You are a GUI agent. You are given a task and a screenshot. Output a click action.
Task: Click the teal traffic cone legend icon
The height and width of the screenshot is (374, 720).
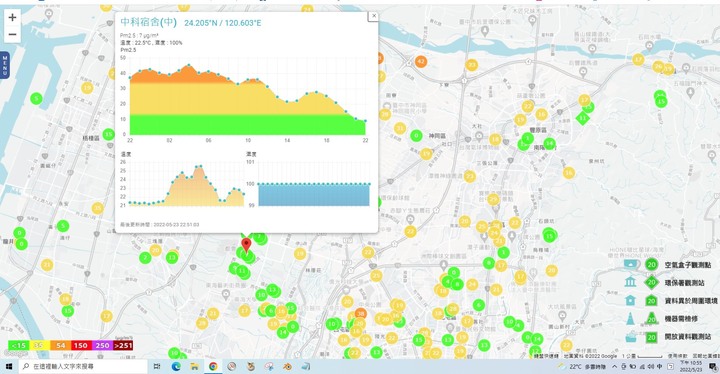(x=631, y=318)
